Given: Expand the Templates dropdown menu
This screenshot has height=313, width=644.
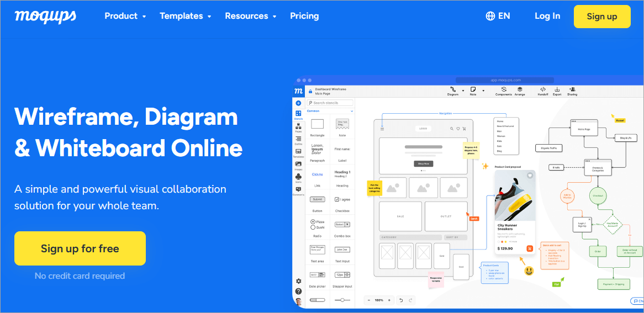Looking at the screenshot, I should (x=186, y=16).
